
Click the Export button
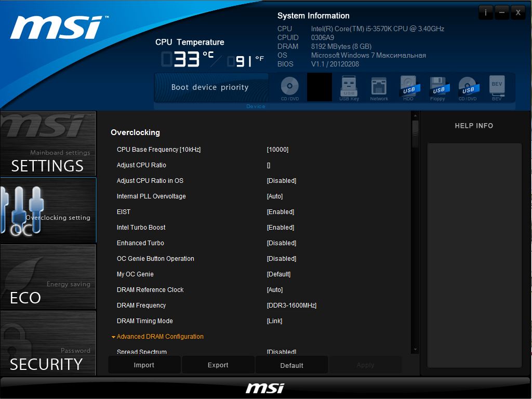pyautogui.click(x=218, y=365)
